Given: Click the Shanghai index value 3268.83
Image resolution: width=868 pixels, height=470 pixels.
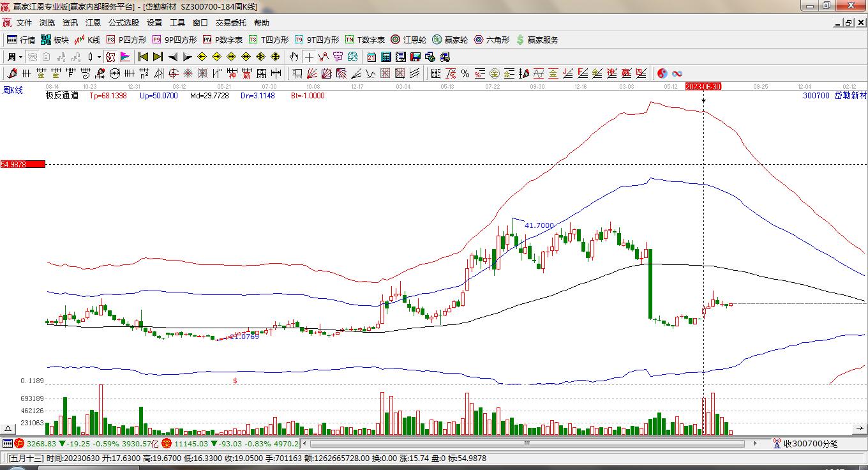Looking at the screenshot, I should (41, 443).
